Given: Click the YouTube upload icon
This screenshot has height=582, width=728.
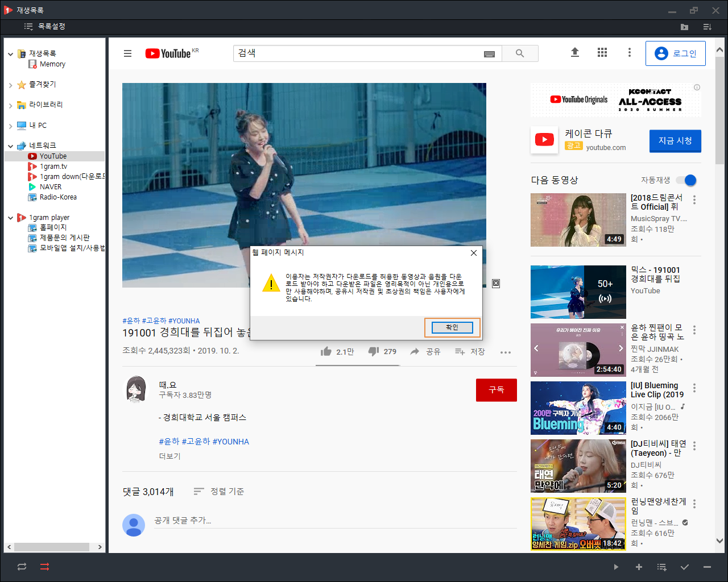Looking at the screenshot, I should click(x=575, y=52).
